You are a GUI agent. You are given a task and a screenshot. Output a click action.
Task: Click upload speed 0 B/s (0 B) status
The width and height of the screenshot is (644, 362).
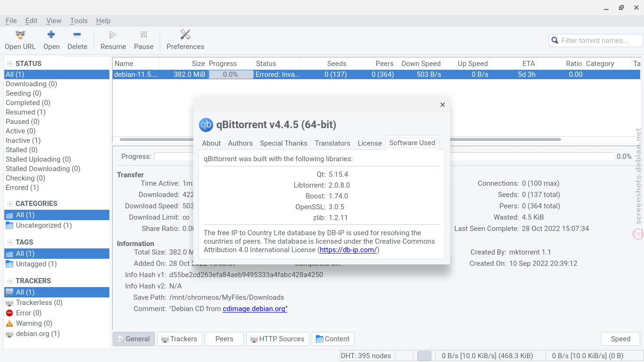pyautogui.click(x=587, y=356)
